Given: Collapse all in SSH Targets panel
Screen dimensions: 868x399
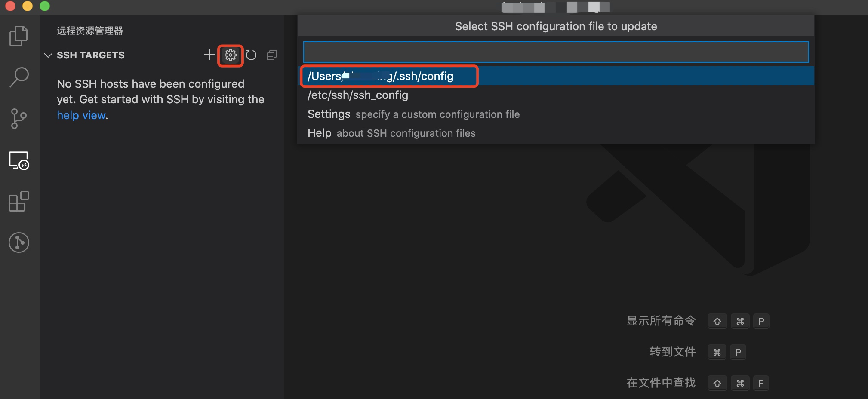Looking at the screenshot, I should 272,55.
